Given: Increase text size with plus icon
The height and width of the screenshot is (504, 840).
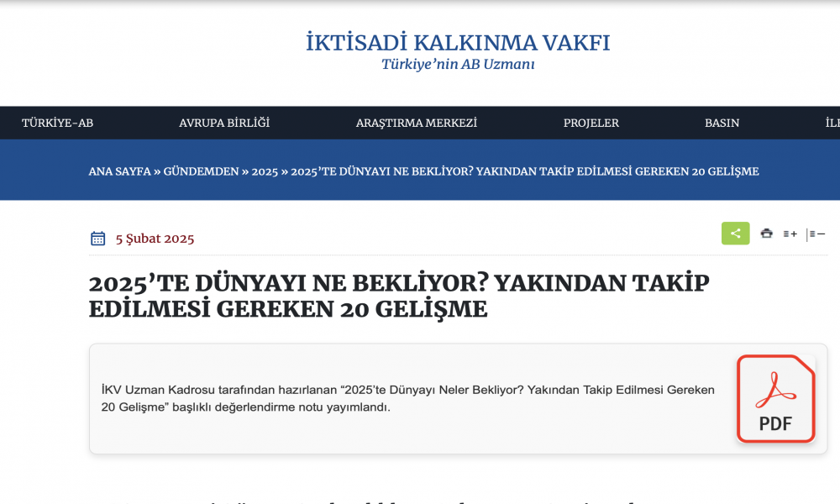Looking at the screenshot, I should 790,234.
